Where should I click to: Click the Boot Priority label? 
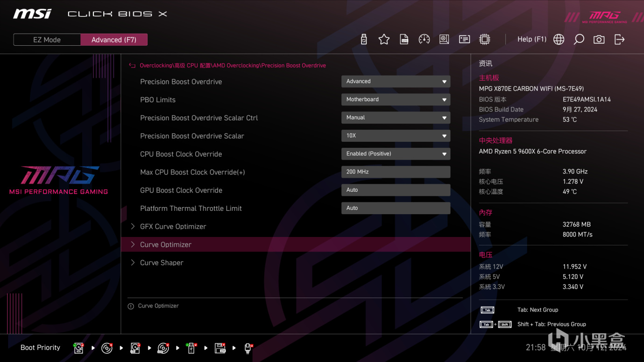[x=40, y=348]
